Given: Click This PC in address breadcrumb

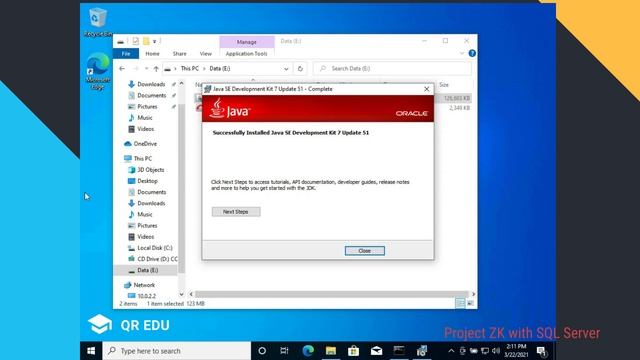Looking at the screenshot, I should pos(189,69).
